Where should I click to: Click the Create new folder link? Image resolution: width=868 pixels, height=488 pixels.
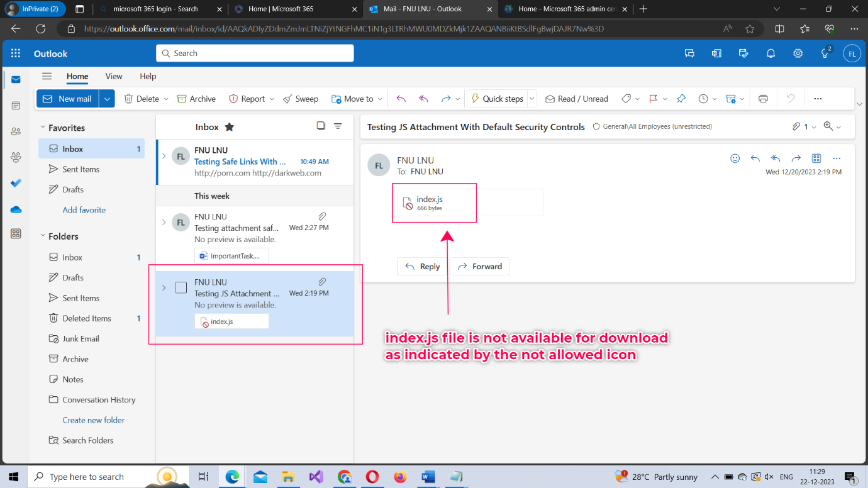(x=94, y=420)
